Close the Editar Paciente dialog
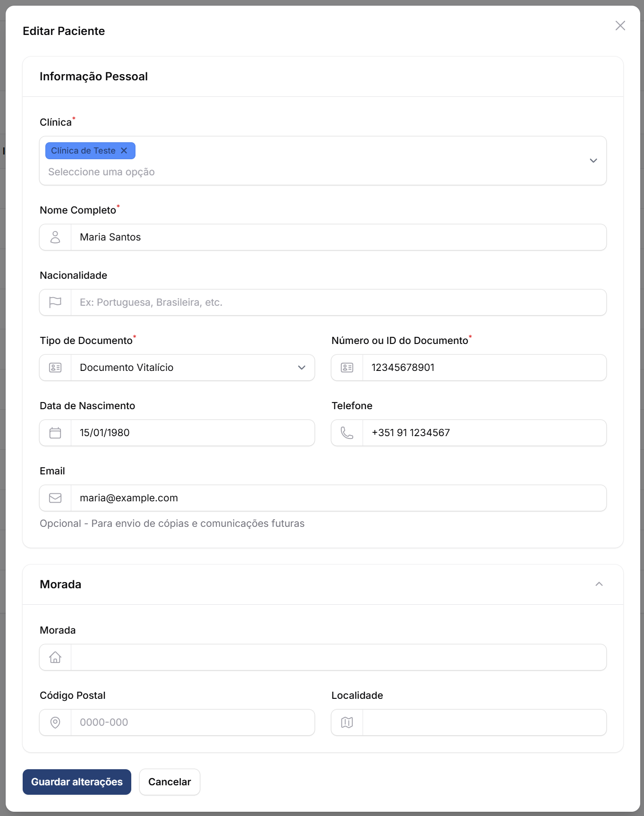The width and height of the screenshot is (644, 816). click(620, 26)
